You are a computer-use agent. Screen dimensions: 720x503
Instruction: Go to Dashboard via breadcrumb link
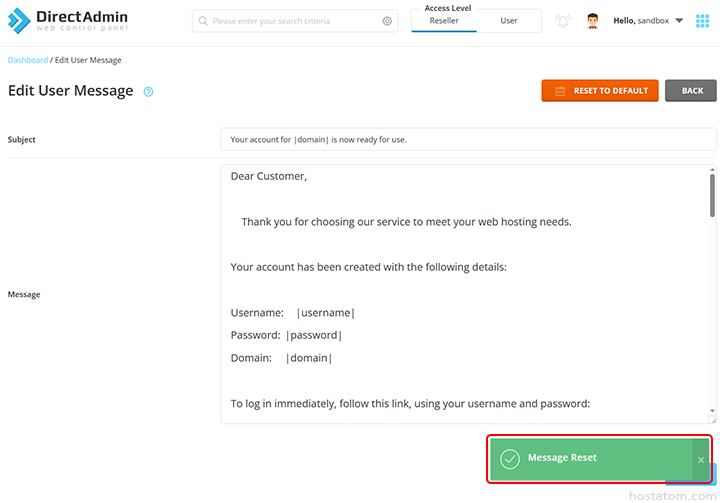point(27,60)
